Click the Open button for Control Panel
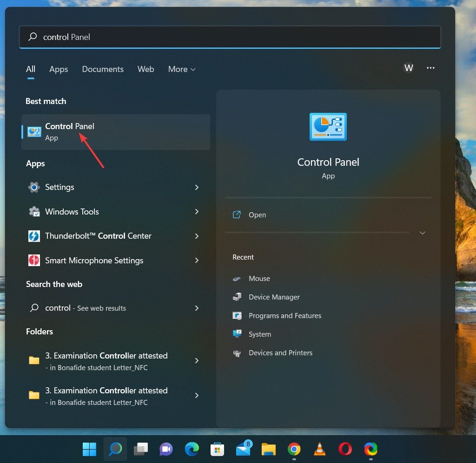Screen dimensions: 476x463 [258, 215]
